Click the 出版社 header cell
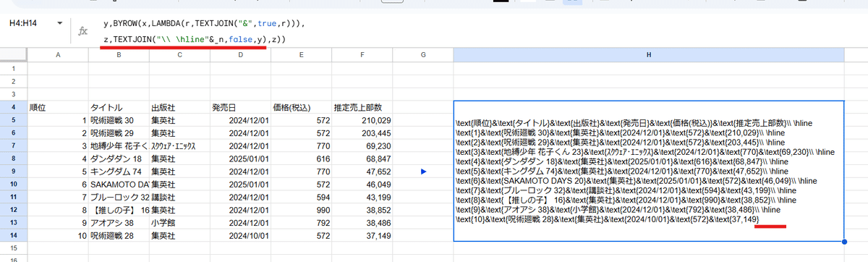Viewport: 868px width, 262px height. (x=179, y=107)
